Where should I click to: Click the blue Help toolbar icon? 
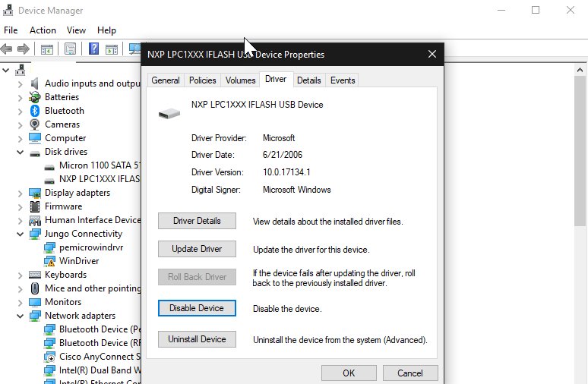tap(93, 49)
